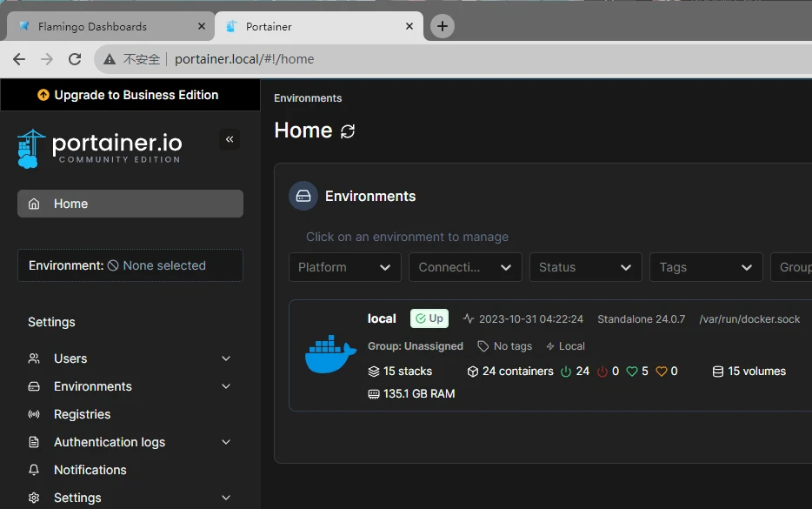Viewport: 812px width, 509px height.
Task: Click the orange upgrade arrow icon
Action: pos(43,95)
